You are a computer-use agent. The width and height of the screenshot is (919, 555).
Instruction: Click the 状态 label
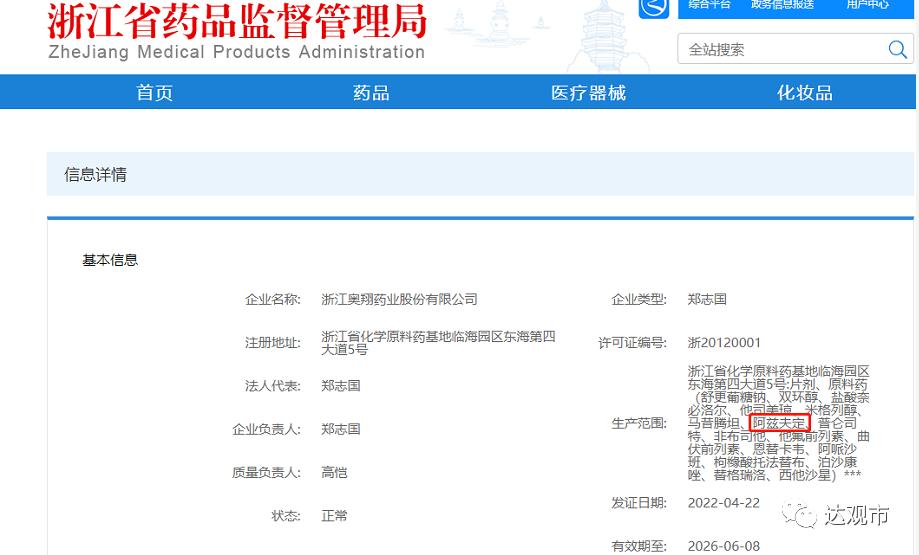[286, 516]
